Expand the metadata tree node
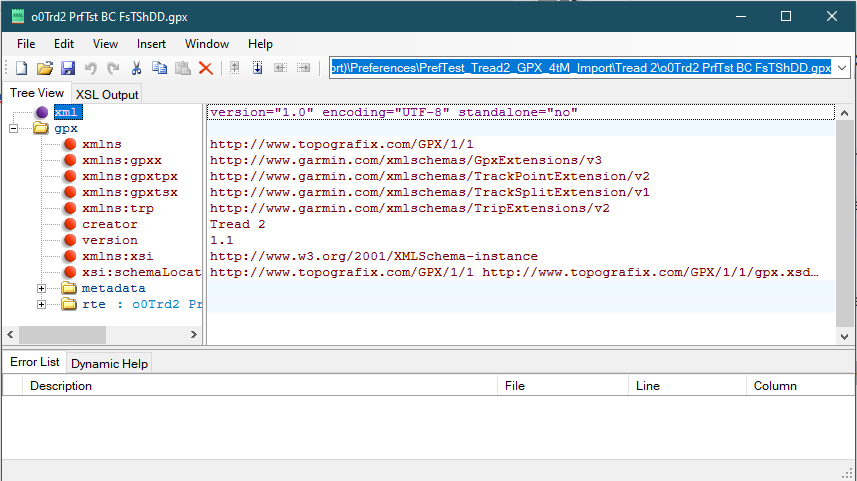This screenshot has width=857, height=481. 42,288
